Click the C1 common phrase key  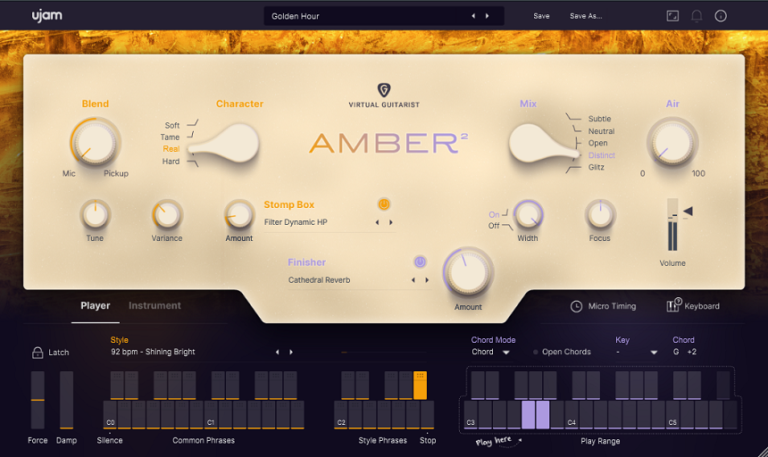(x=211, y=415)
